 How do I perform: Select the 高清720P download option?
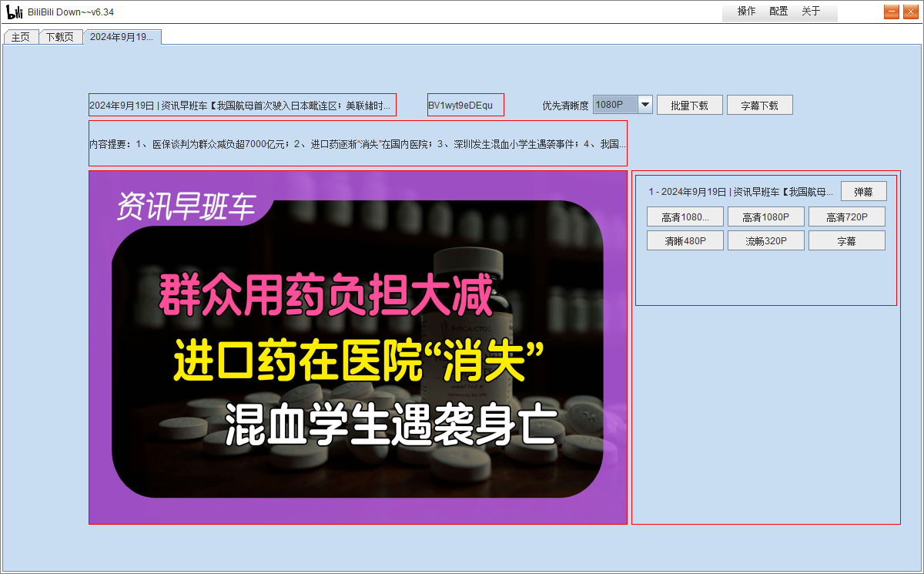point(846,217)
